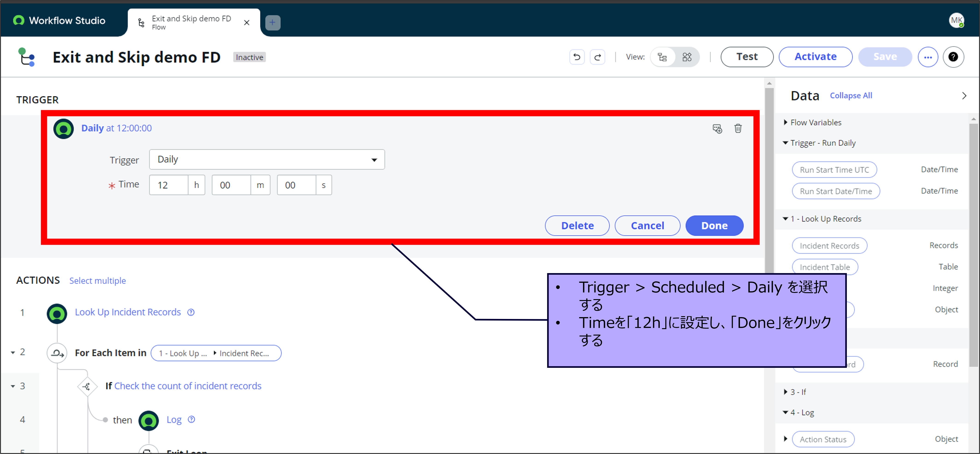This screenshot has height=454, width=980.
Task: Switch to tree list view toggle
Action: (x=662, y=57)
